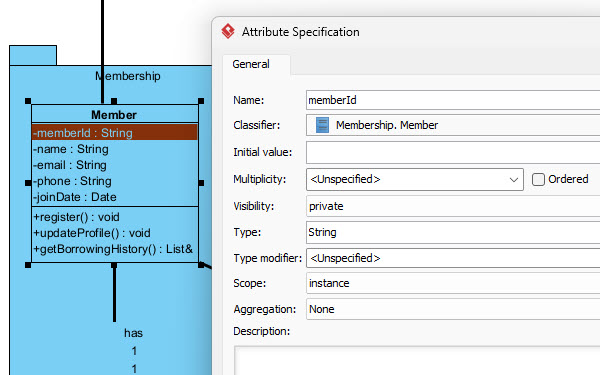
Task: Click the Membership package label
Action: point(128,76)
